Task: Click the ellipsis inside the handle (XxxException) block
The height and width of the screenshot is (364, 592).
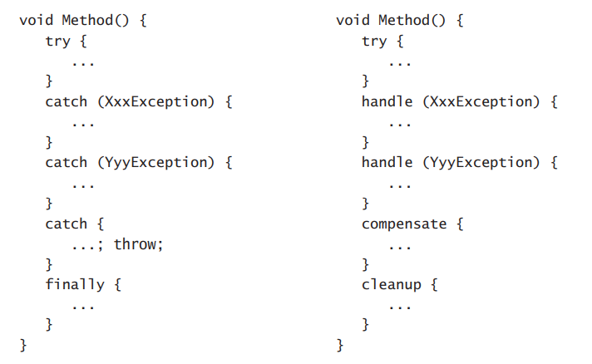Action: tap(400, 122)
